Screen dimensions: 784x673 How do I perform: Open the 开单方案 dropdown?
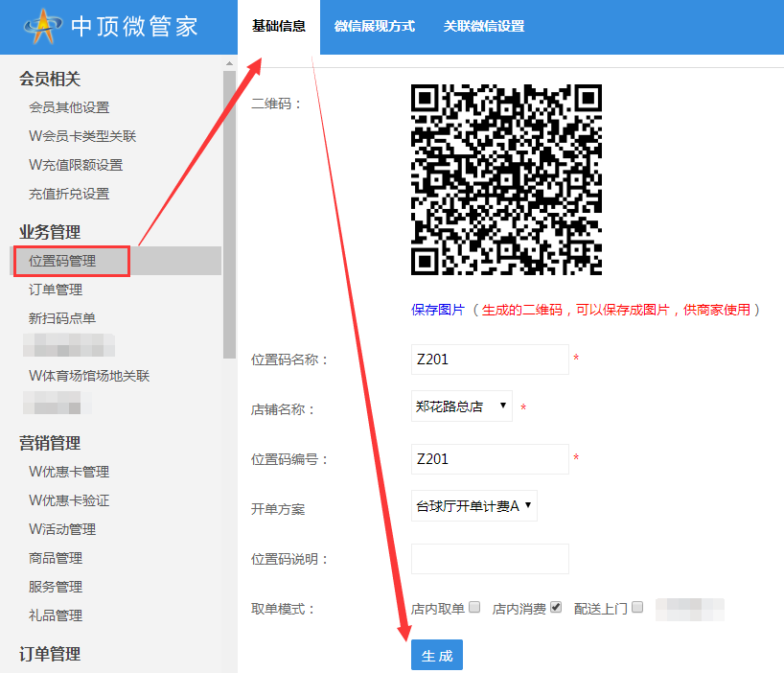point(474,506)
